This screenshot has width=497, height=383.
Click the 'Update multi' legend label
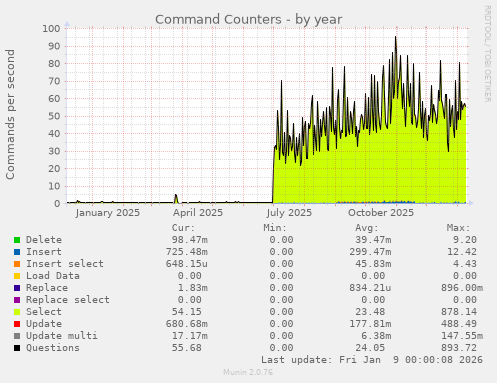pyautogui.click(x=62, y=336)
